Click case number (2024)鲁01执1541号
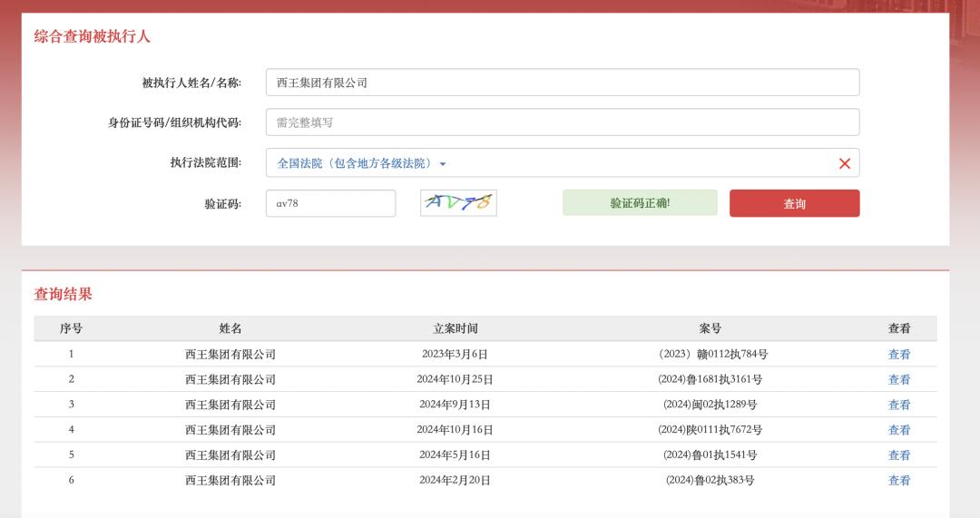Image resolution: width=980 pixels, height=518 pixels. click(x=710, y=454)
